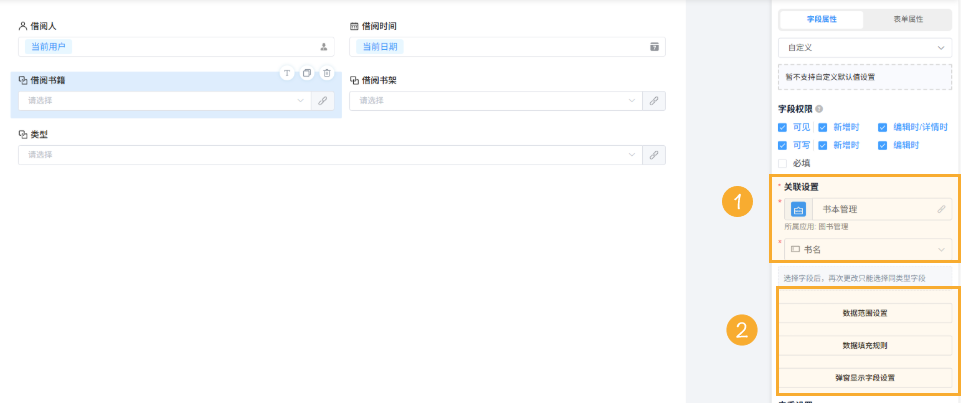The width and height of the screenshot is (961, 403).
Task: Switch to the 表单属性 tab
Action: pos(908,20)
